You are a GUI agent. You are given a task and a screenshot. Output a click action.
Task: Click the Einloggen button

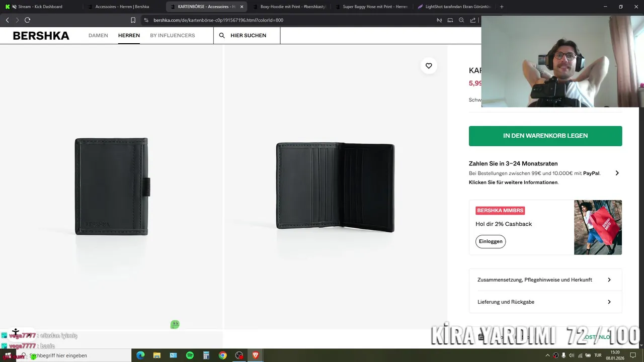pyautogui.click(x=491, y=241)
